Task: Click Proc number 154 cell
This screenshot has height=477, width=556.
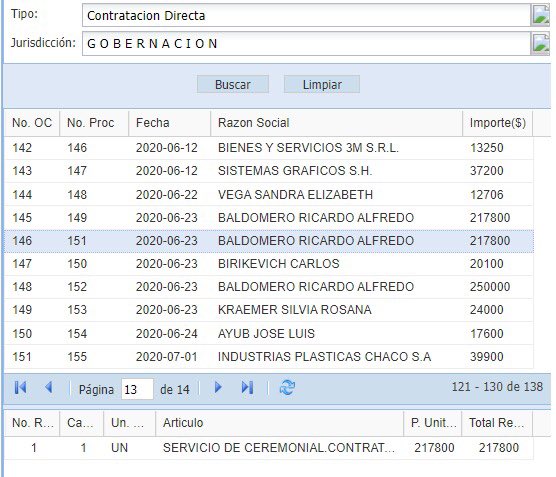Action: click(77, 333)
